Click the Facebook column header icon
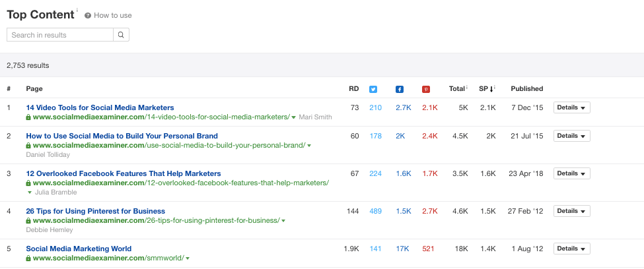 pos(400,89)
